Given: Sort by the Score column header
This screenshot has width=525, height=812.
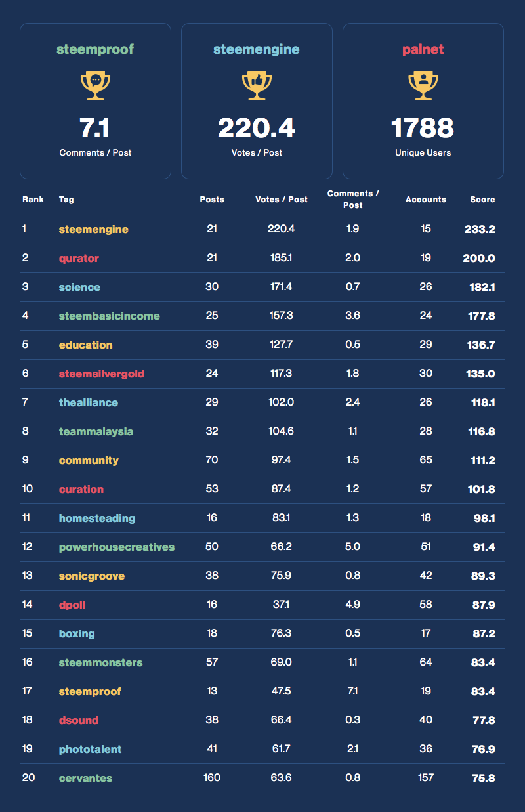Looking at the screenshot, I should tap(482, 199).
